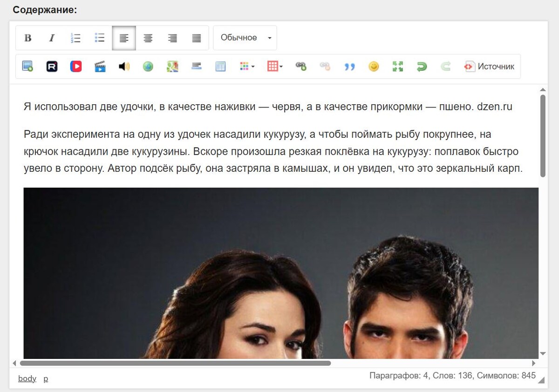Toggle italic formatting
The height and width of the screenshot is (392, 559).
coord(52,38)
